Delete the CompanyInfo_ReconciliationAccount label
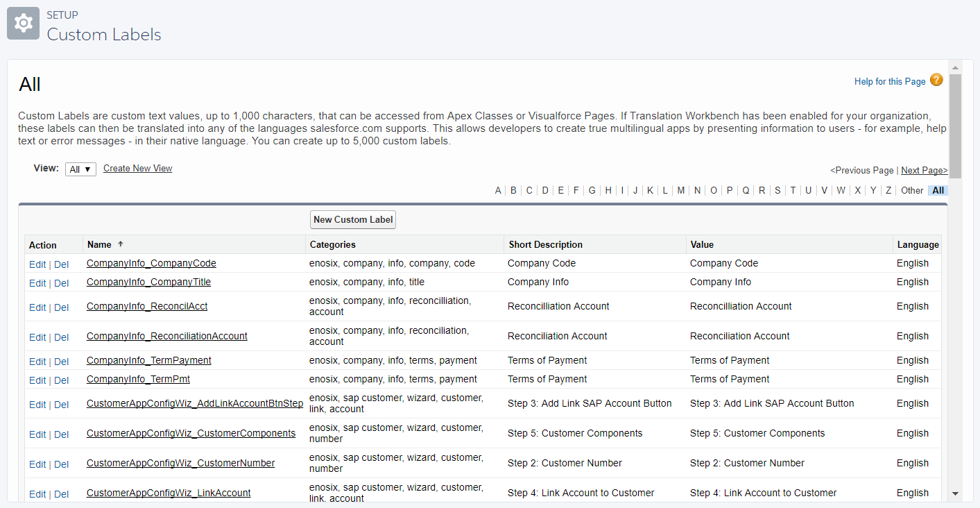The image size is (980, 508). tap(62, 337)
